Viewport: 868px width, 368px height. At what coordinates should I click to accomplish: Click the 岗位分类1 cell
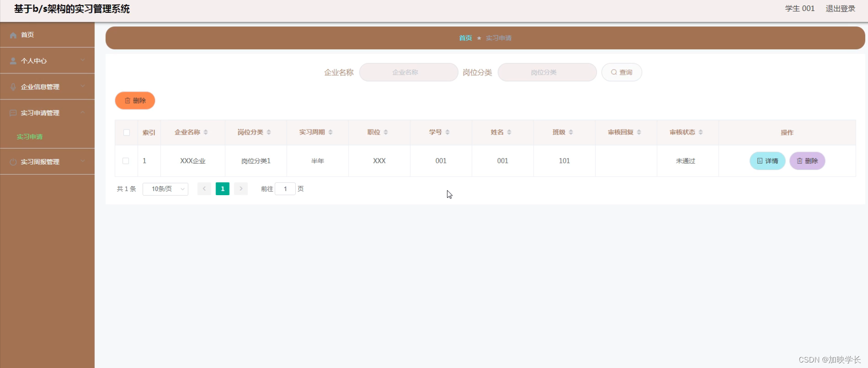(256, 161)
